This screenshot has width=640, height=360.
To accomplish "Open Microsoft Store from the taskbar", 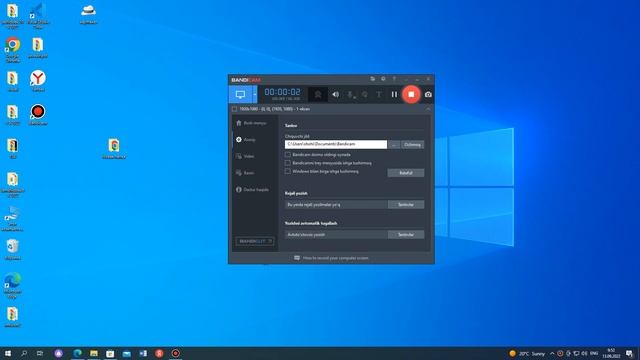I will (x=110, y=353).
